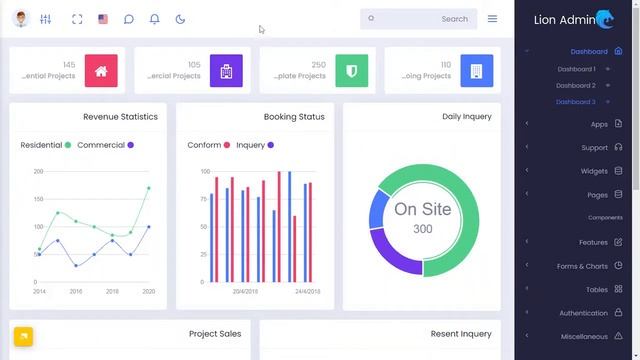Select Dashboard 2 submenu item
The height and width of the screenshot is (360, 640).
pos(576,85)
